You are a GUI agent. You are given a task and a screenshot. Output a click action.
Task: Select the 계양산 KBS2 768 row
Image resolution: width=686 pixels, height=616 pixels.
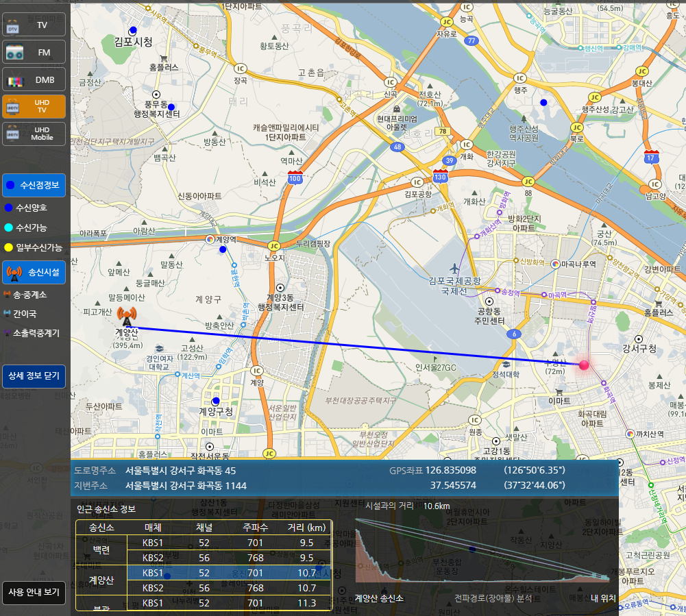230,588
